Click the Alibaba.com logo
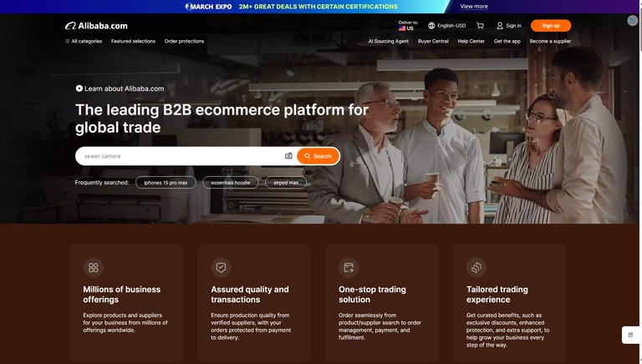Screen dimensions: 642x364 coord(96,26)
